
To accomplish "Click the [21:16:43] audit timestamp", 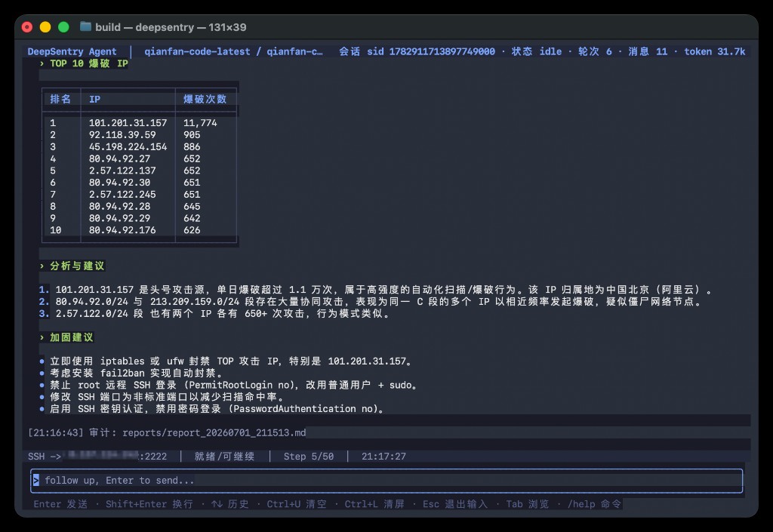I will (x=56, y=432).
